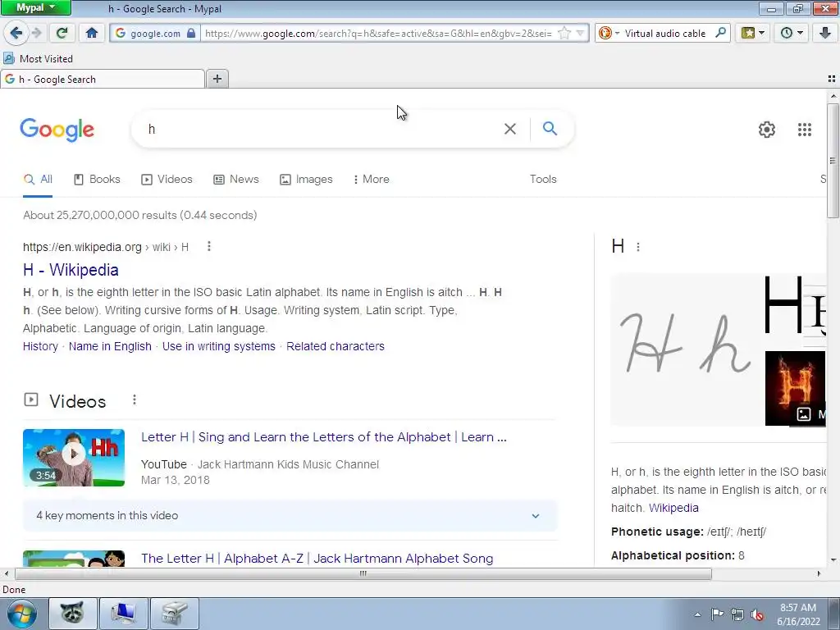The image size is (840, 630).
Task: Open options dots beside knowledge panel H
Action: click(x=638, y=247)
